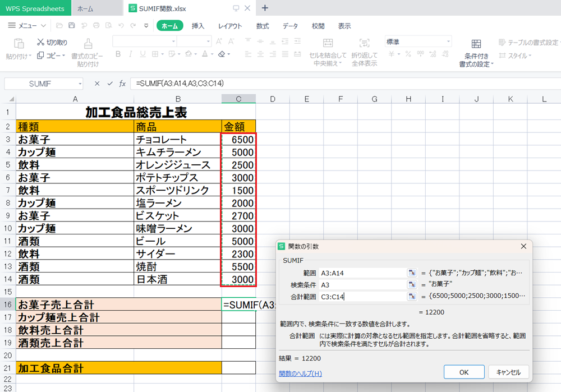Click the align left icon
Screen dimensions: 561x392
pos(248,54)
